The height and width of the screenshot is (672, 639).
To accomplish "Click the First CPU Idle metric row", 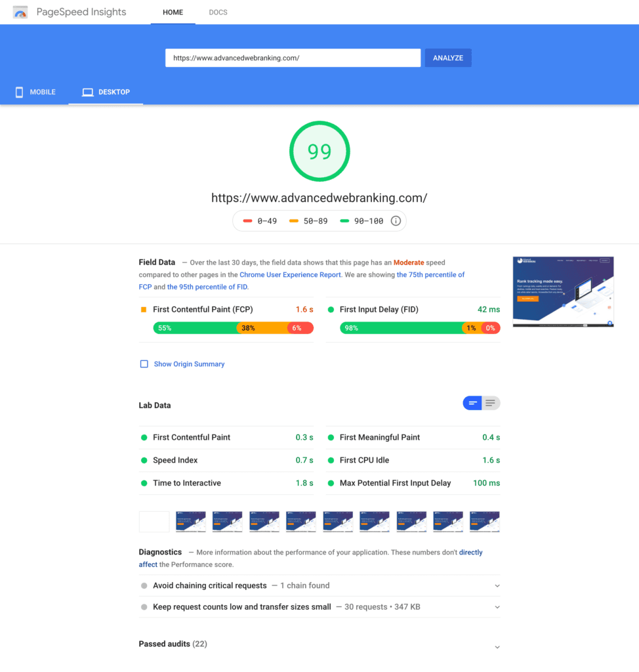I will (413, 460).
